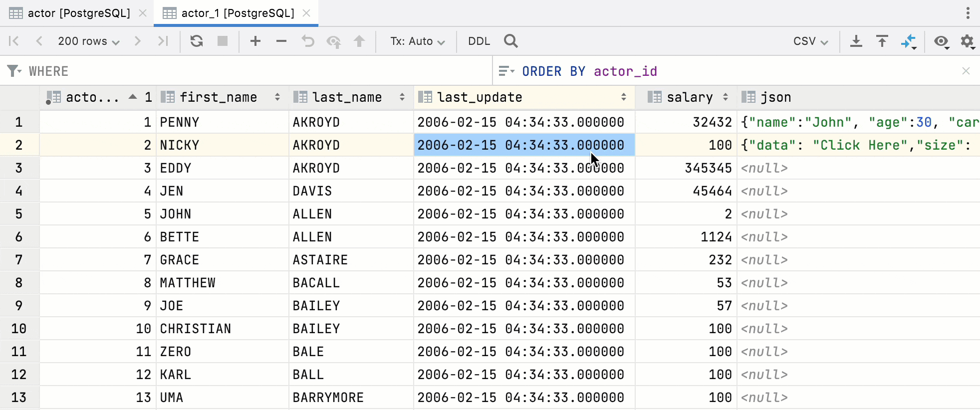This screenshot has width=980, height=410.
Task: Toggle sort on salary column header
Action: [x=726, y=97]
